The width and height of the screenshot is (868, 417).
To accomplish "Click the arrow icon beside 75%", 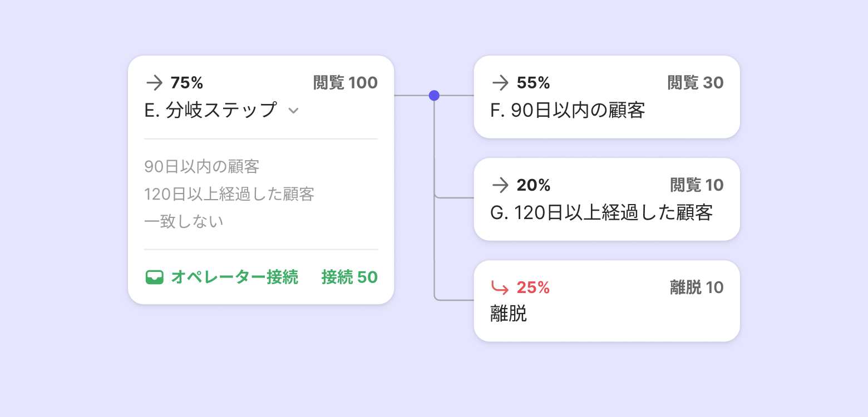I will 154,83.
